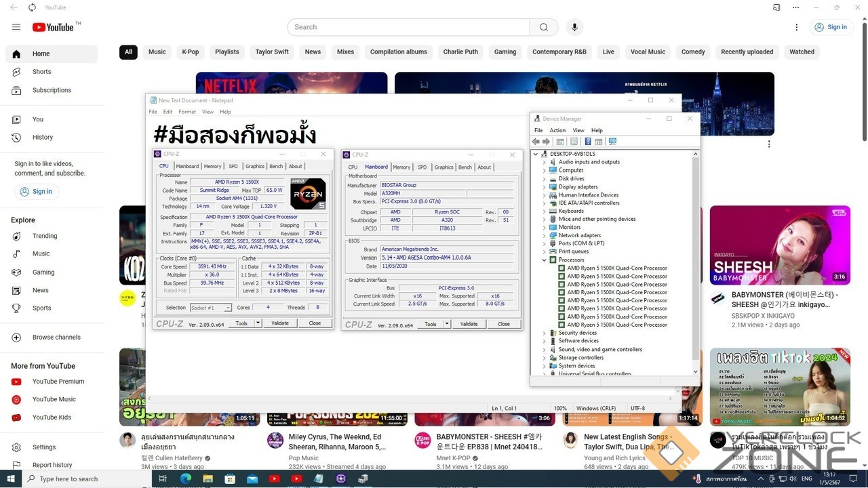Select the Print queues tree row
868x488 pixels.
tap(573, 252)
